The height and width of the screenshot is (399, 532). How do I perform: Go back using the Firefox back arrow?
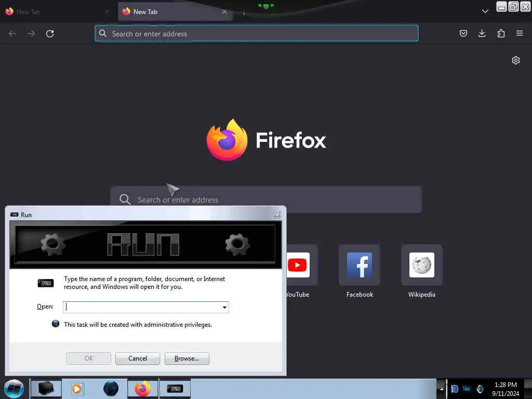click(12, 34)
